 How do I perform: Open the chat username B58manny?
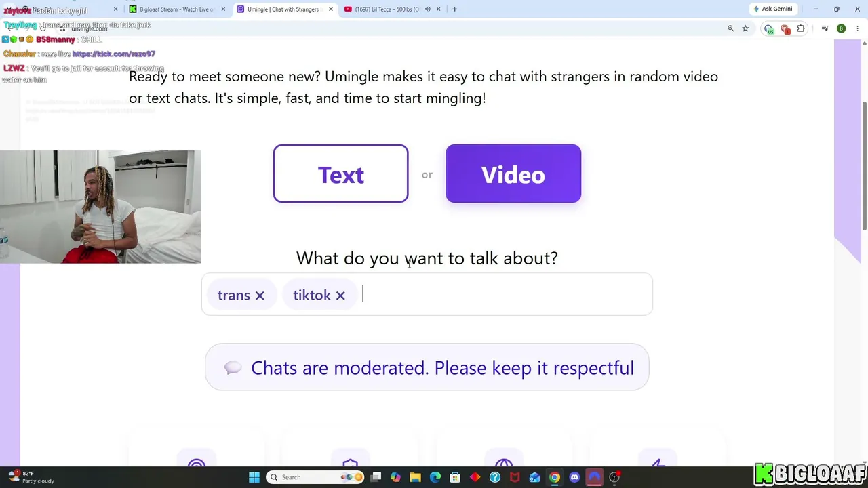[56, 39]
